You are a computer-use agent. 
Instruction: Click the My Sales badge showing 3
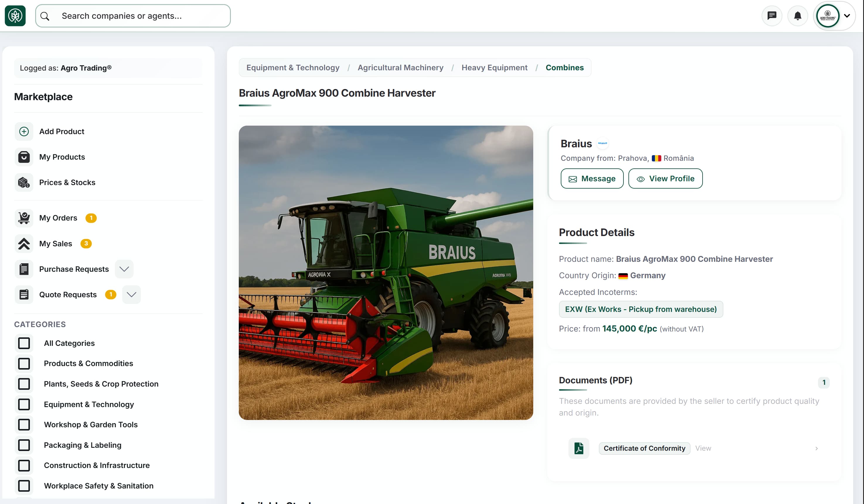tap(86, 244)
